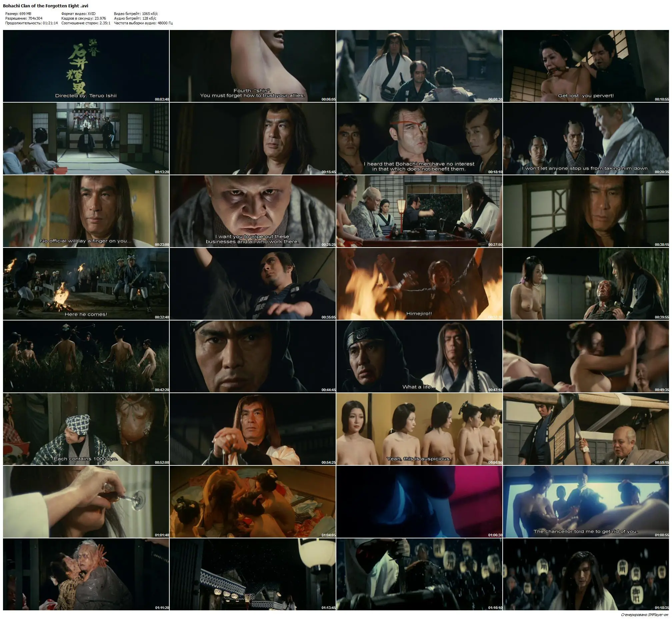This screenshot has width=672, height=620.
Task: Select the 'Разрешение: 704x304' text
Action: (x=24, y=18)
